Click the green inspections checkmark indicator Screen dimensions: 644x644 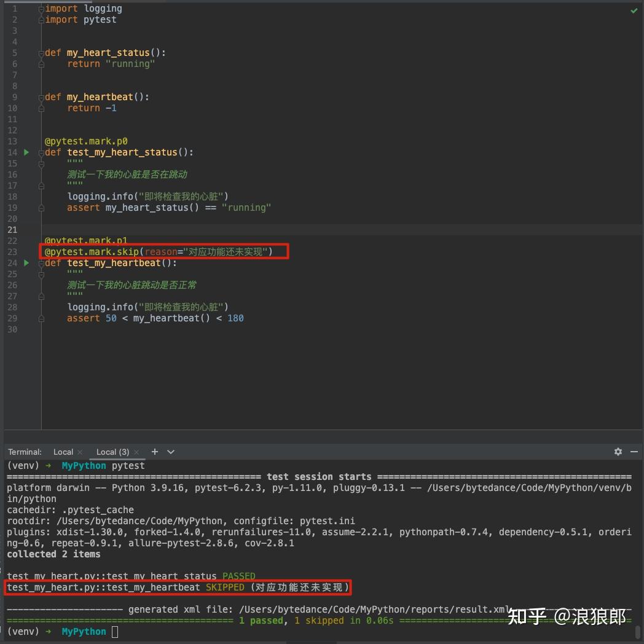[635, 10]
